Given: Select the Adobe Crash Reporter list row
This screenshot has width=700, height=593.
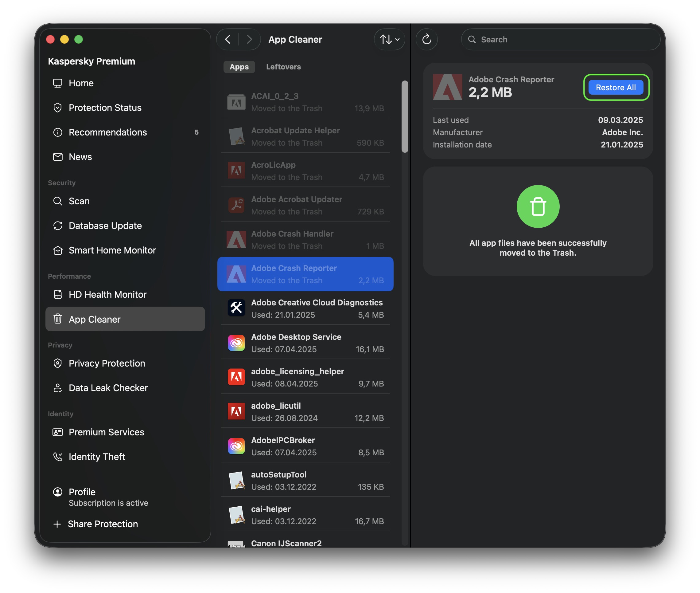Looking at the screenshot, I should pos(305,274).
